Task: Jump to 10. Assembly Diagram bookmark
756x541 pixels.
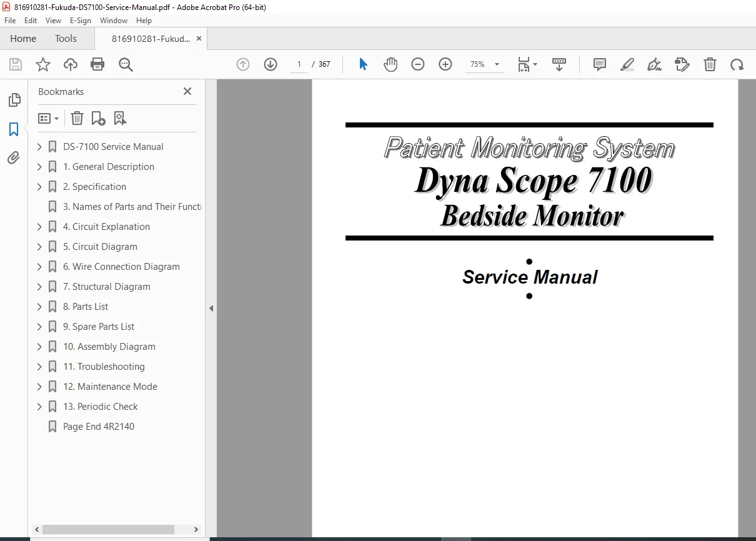Action: tap(109, 347)
